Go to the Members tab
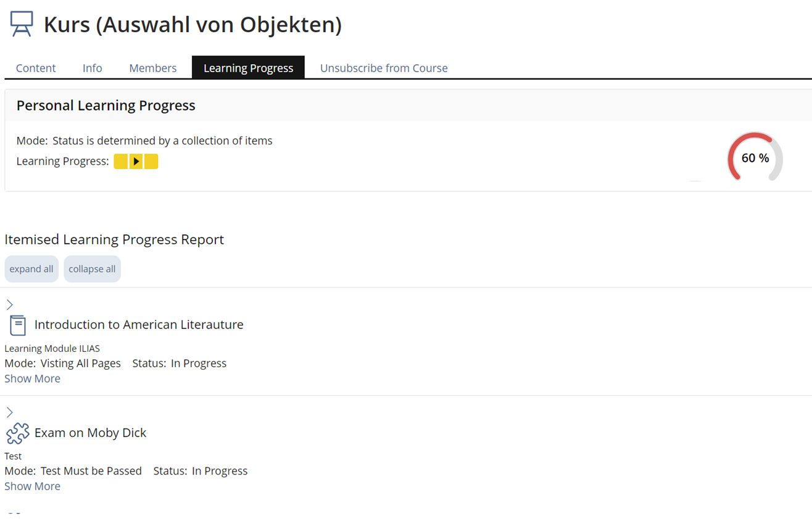 pyautogui.click(x=152, y=68)
